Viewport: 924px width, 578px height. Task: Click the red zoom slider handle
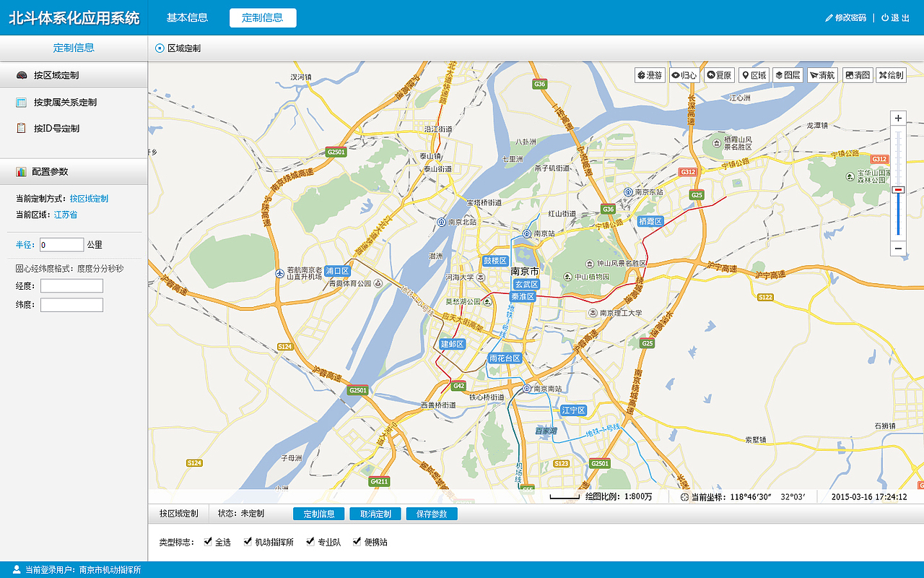click(898, 189)
